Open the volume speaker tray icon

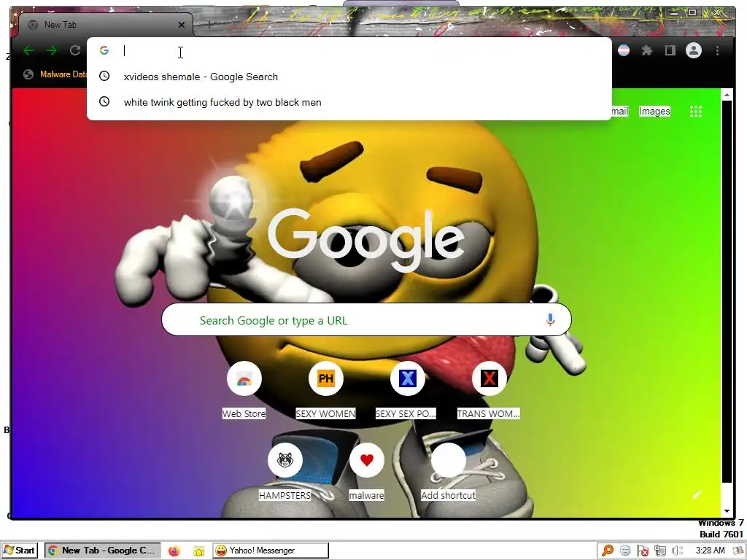[x=677, y=551]
